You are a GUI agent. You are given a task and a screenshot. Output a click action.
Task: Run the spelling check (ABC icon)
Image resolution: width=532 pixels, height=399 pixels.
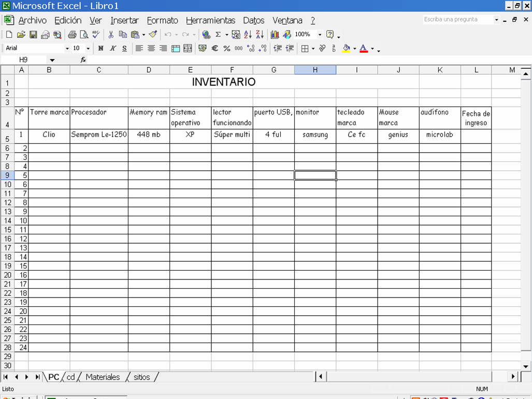[x=96, y=35]
